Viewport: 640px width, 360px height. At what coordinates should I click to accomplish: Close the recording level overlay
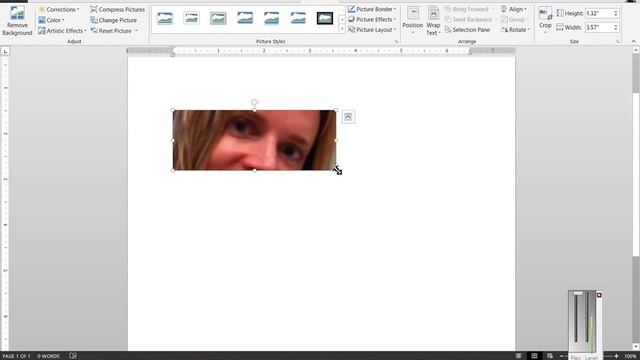tap(599, 295)
